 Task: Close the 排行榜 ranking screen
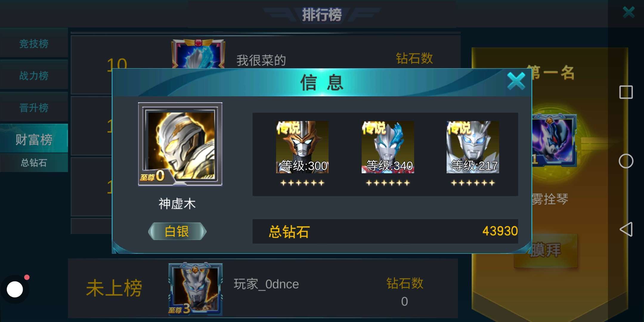(x=628, y=12)
